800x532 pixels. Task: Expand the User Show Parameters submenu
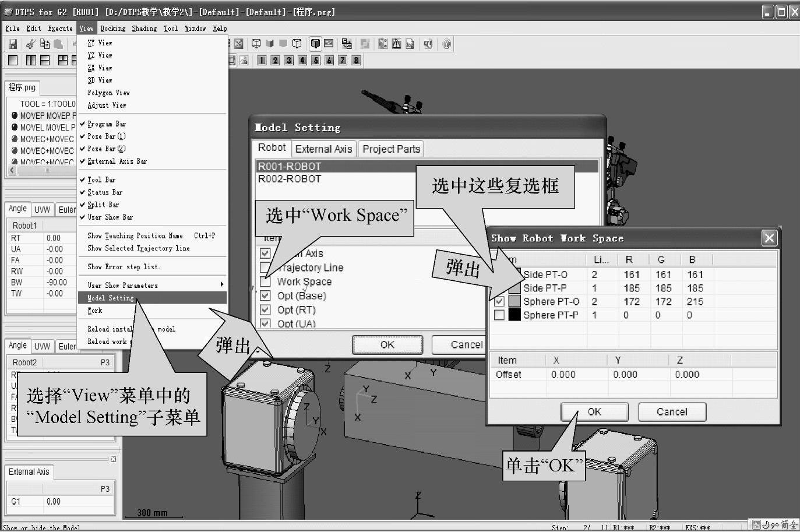point(152,285)
